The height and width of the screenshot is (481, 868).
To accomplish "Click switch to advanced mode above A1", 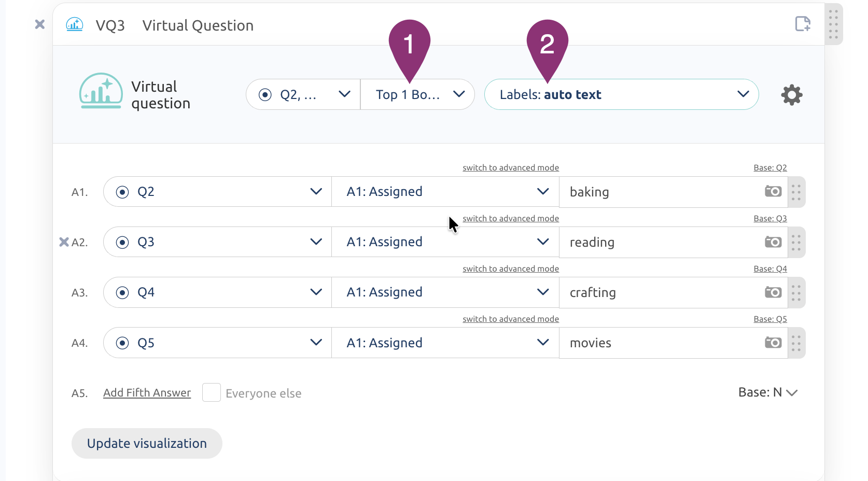I will pyautogui.click(x=511, y=167).
